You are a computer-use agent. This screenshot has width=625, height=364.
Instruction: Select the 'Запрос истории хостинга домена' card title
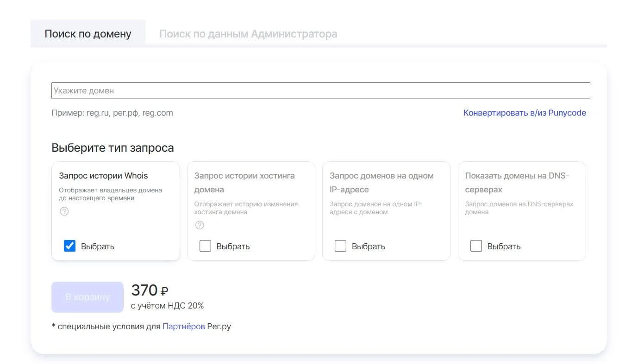[244, 182]
